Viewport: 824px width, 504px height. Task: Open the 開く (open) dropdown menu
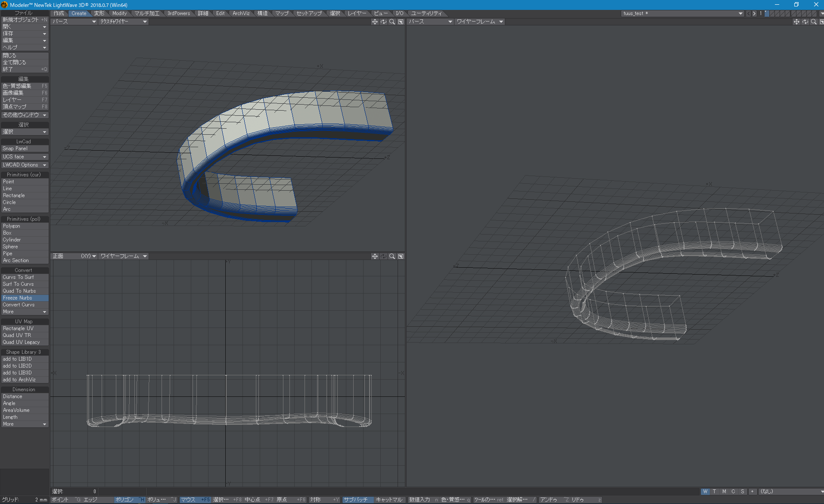25,27
